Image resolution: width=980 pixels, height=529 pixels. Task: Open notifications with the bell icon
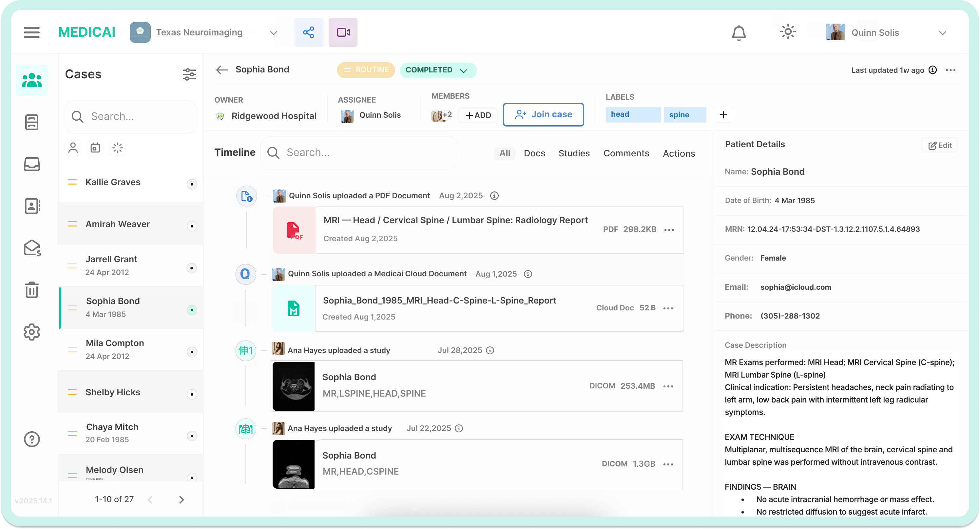[x=739, y=33]
